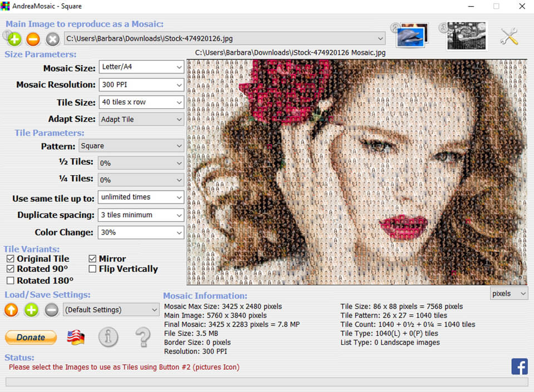Open the Mosaic Size dropdown
Screen dimensions: 534x392
click(x=141, y=67)
